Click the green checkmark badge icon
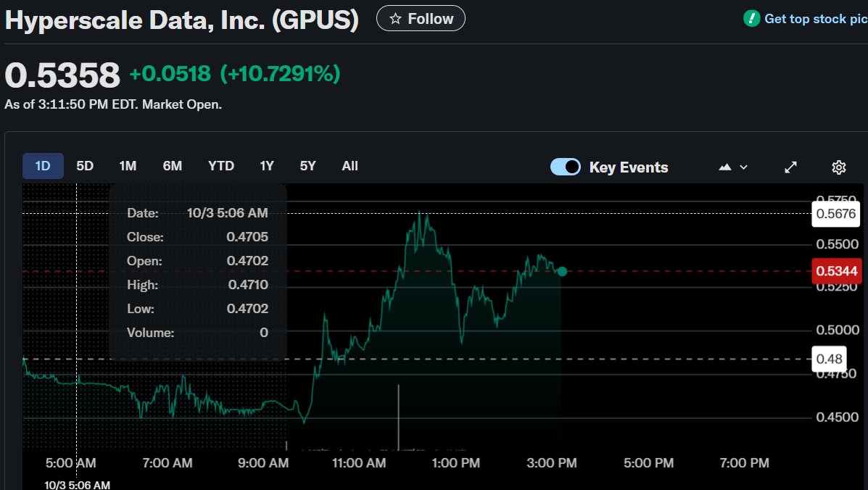The image size is (868, 490). tap(752, 19)
